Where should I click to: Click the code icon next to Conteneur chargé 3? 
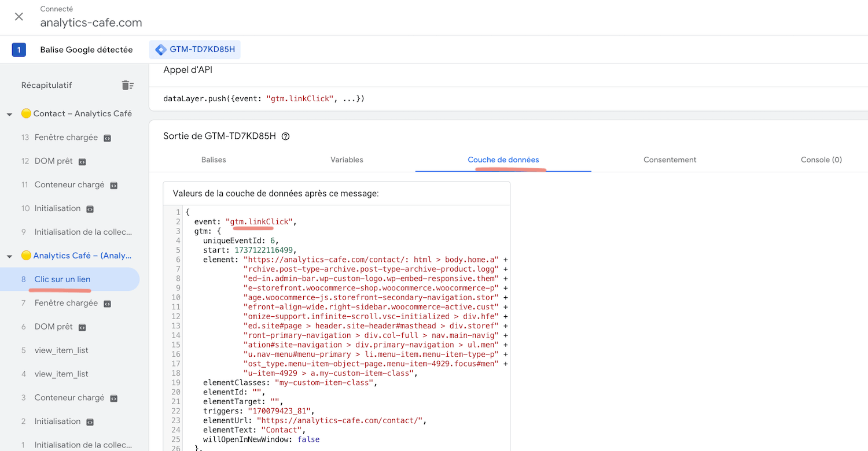pos(114,398)
